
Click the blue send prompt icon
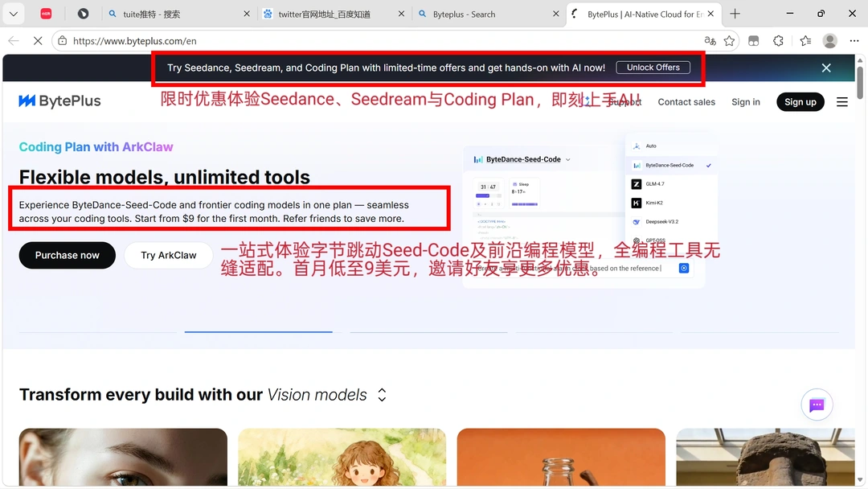[684, 268]
